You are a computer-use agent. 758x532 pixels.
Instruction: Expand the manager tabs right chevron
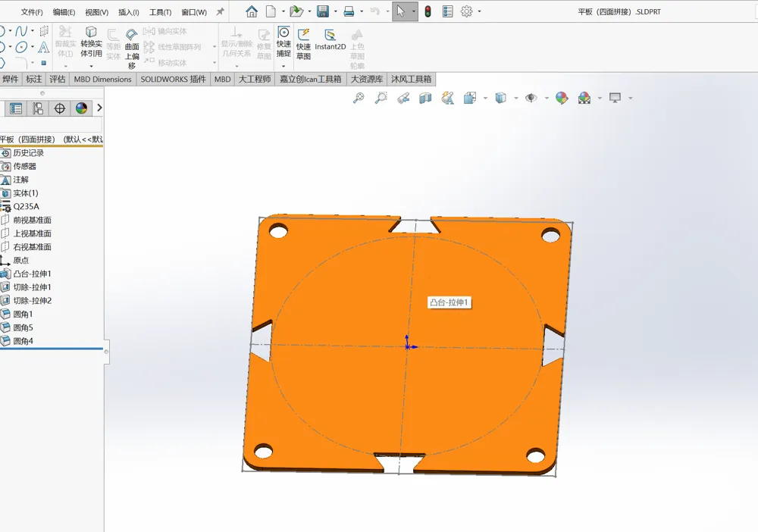(99, 108)
